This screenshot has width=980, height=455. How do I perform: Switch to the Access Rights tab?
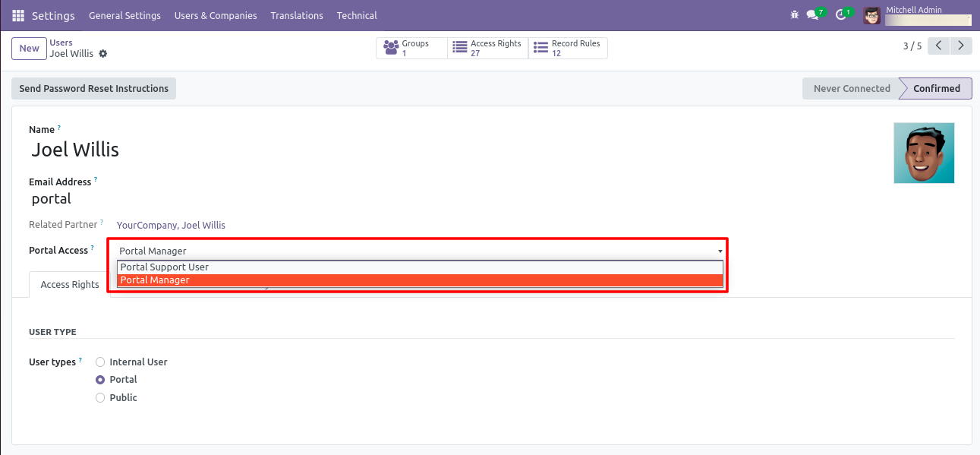[x=70, y=284]
